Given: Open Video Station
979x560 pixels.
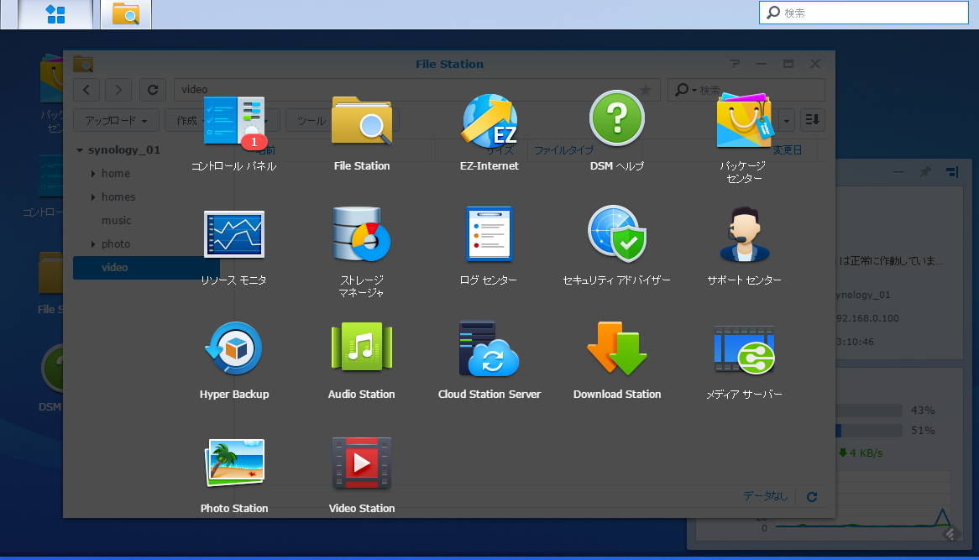Looking at the screenshot, I should 362,463.
